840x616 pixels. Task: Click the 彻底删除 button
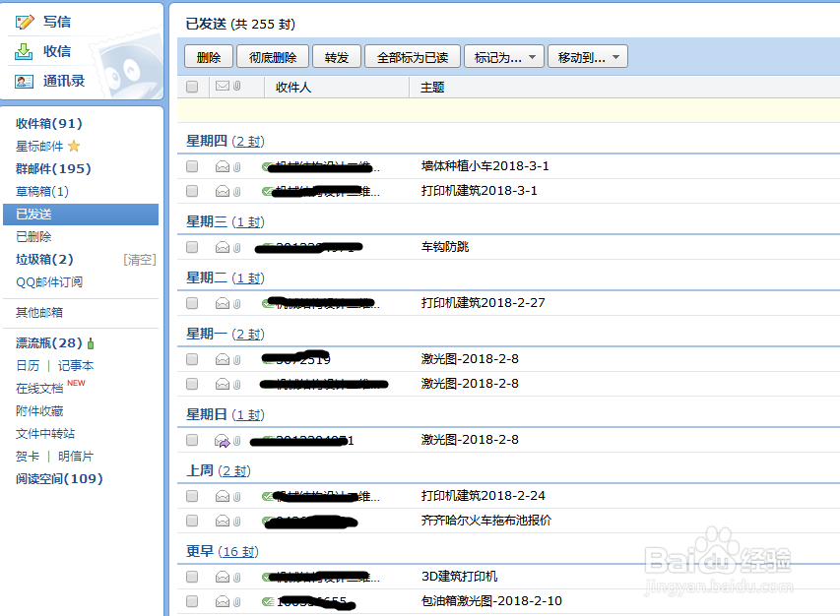point(273,56)
